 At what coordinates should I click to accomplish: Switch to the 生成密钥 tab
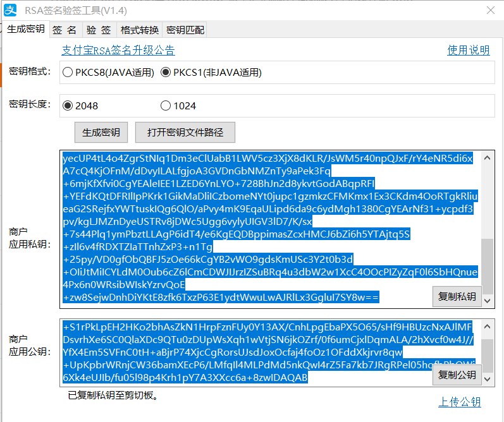[x=26, y=29]
